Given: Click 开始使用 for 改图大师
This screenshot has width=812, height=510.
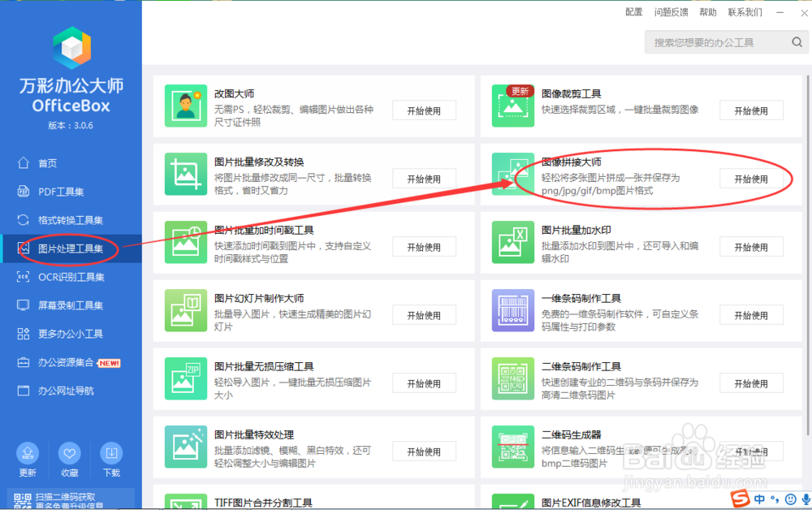Looking at the screenshot, I should 424,110.
